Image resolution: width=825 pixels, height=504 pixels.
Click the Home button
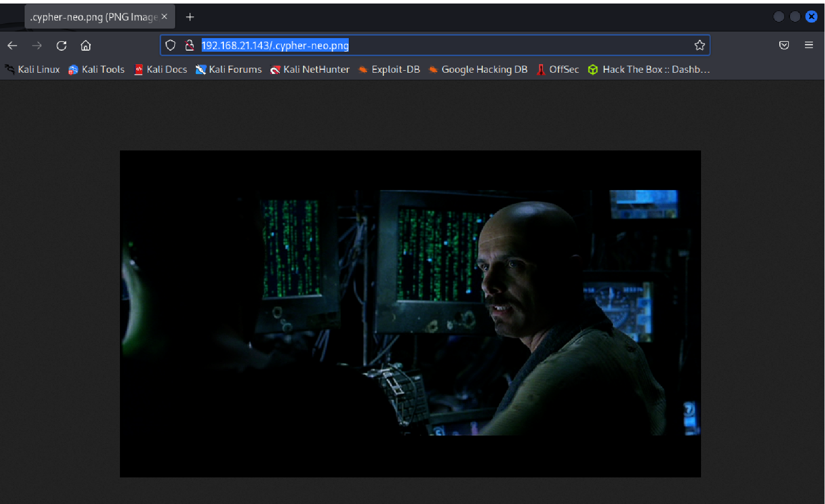(85, 45)
